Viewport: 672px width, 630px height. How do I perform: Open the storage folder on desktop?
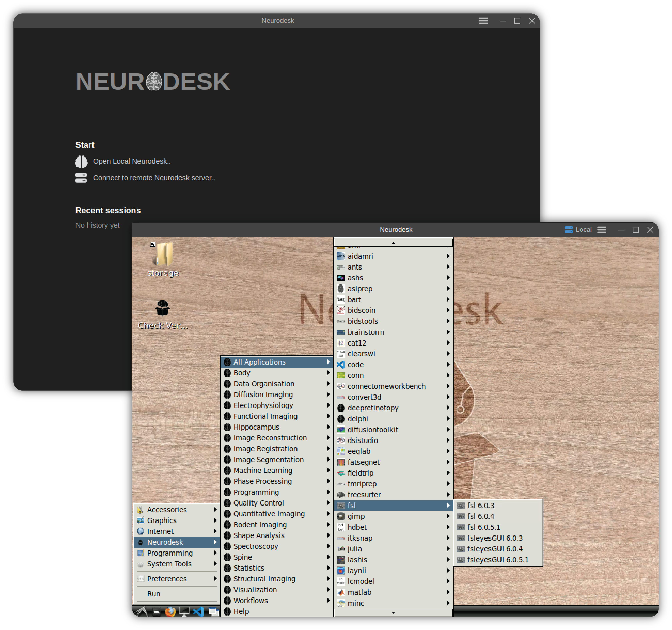tap(163, 255)
